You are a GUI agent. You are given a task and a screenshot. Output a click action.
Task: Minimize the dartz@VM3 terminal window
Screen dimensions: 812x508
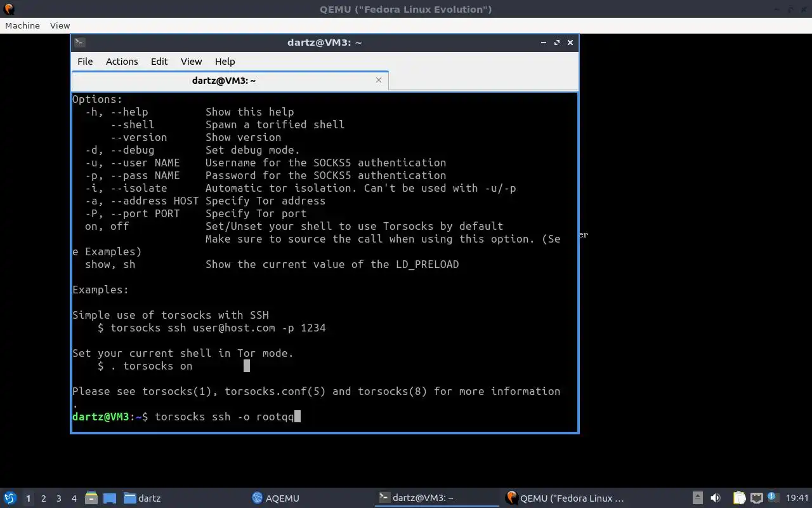pyautogui.click(x=544, y=43)
